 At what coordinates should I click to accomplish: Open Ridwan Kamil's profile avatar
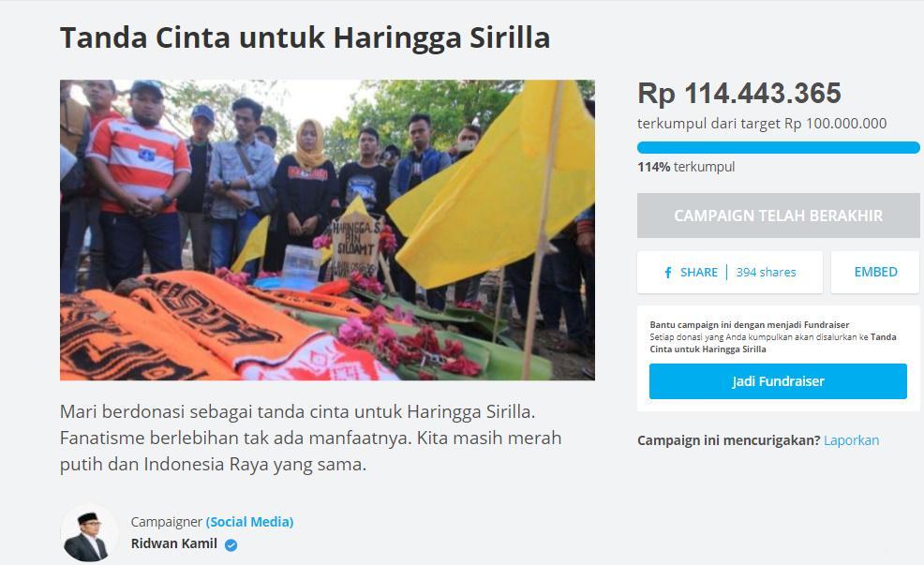pos(89,533)
